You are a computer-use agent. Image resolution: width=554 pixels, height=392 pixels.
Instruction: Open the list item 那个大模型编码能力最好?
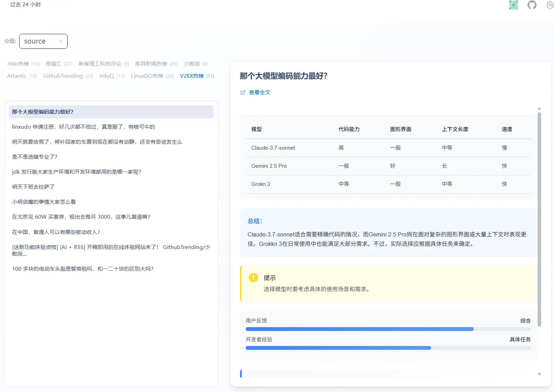(x=111, y=112)
